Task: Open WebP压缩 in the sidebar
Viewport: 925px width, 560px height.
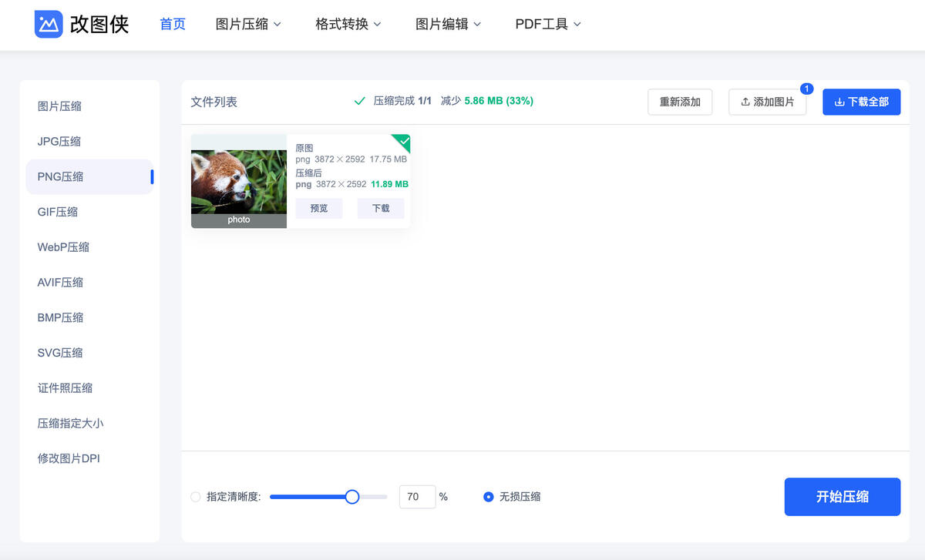Action: click(x=89, y=247)
